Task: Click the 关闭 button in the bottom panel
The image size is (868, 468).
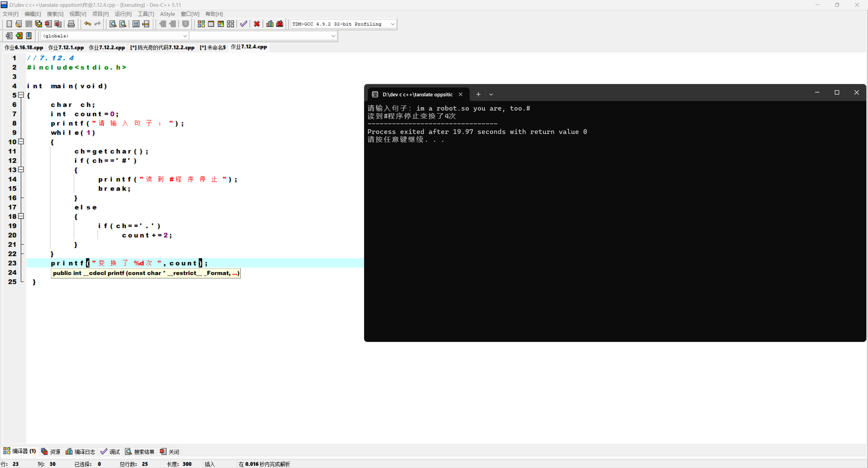Action: pos(170,452)
